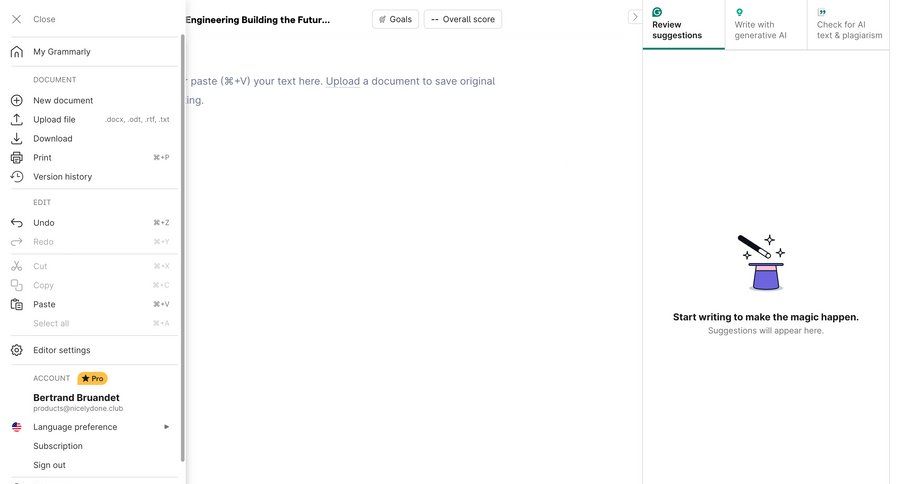This screenshot has width=900, height=484.
Task: Click the document title Engineering Building the Futur...
Action: point(258,20)
